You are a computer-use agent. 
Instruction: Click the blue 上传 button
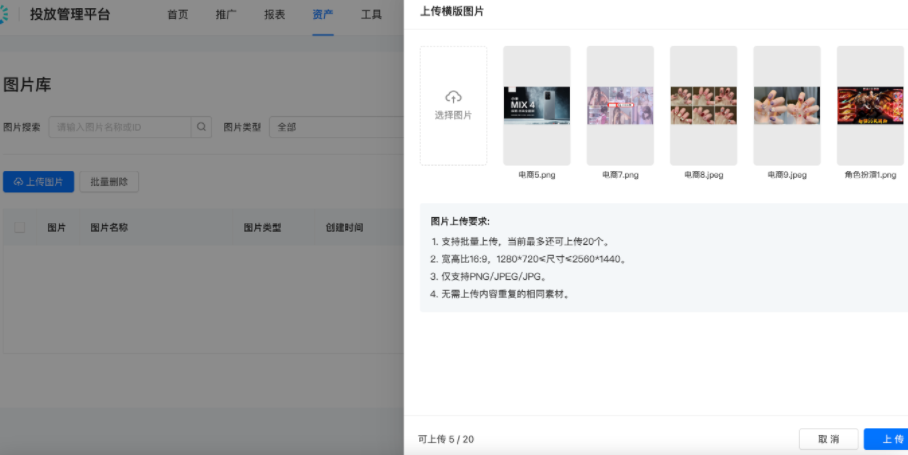886,439
